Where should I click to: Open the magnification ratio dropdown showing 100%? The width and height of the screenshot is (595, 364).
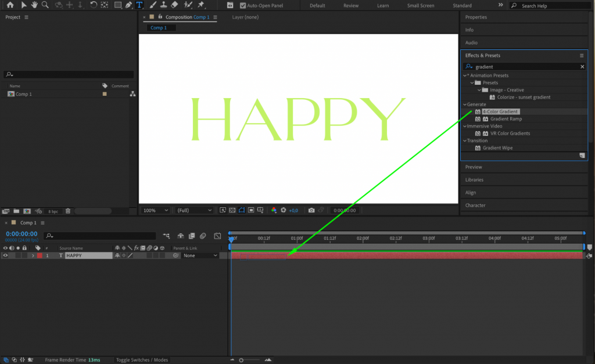click(155, 210)
